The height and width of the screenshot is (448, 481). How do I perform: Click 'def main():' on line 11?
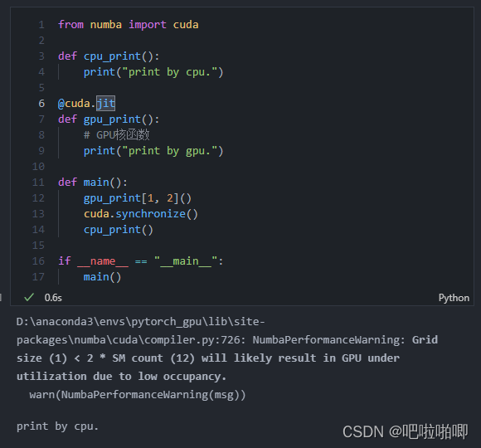pyautogui.click(x=93, y=183)
